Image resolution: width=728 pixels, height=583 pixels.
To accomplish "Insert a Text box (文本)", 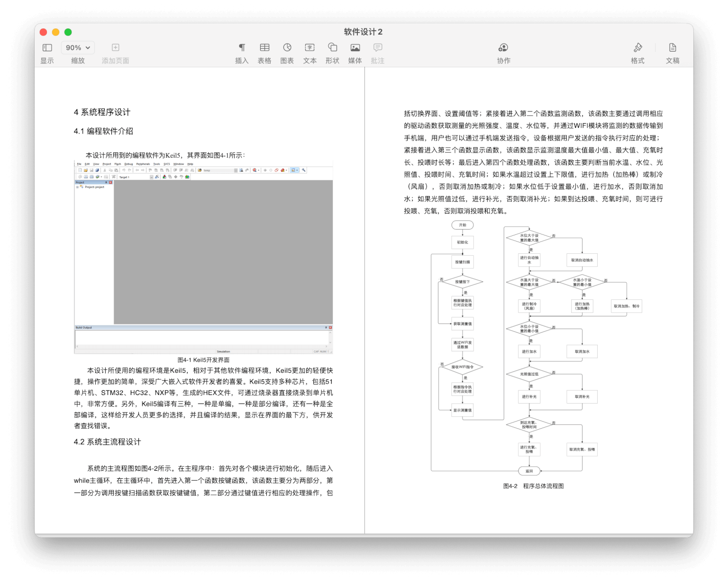I will (309, 47).
